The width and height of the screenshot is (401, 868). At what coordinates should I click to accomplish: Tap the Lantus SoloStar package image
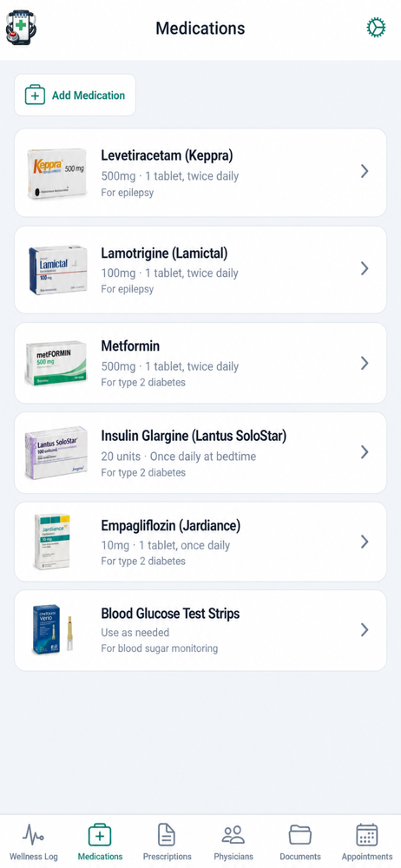point(56,453)
